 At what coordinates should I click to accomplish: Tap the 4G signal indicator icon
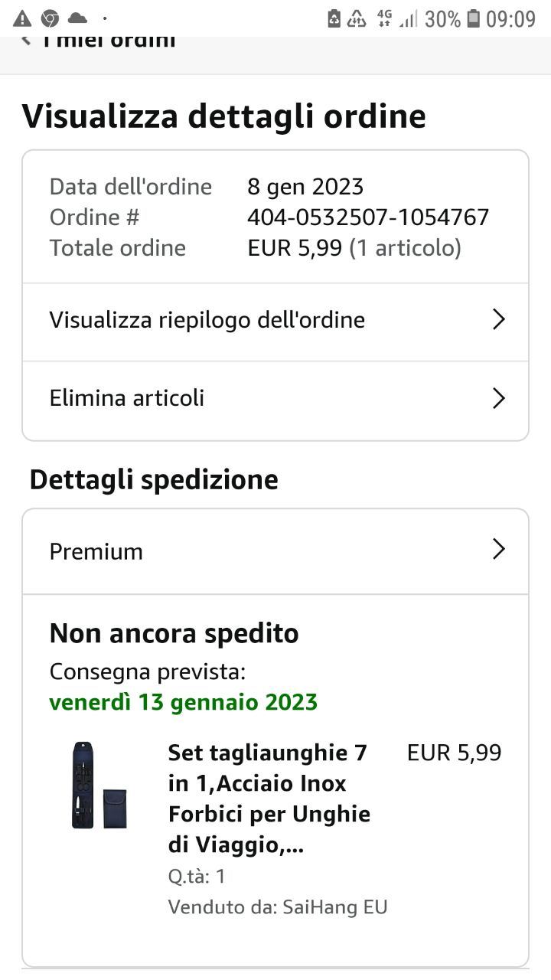pos(383,18)
